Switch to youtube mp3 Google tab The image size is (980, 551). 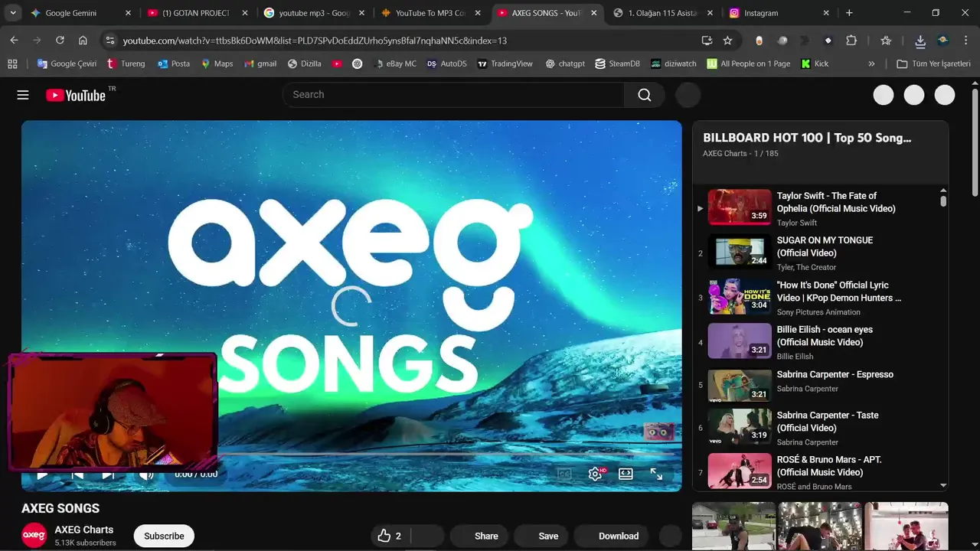pos(314,13)
